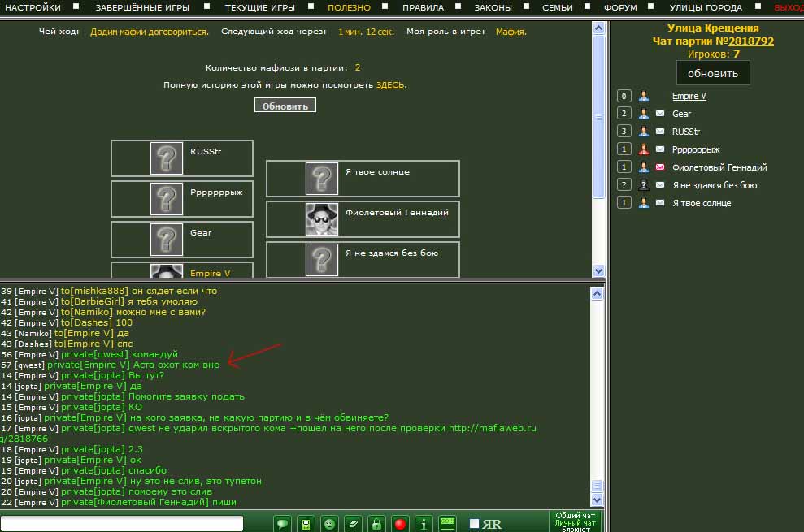This screenshot has width=804, height=532.
Task: Open the ПРАВИЛА menu item
Action: point(423,7)
